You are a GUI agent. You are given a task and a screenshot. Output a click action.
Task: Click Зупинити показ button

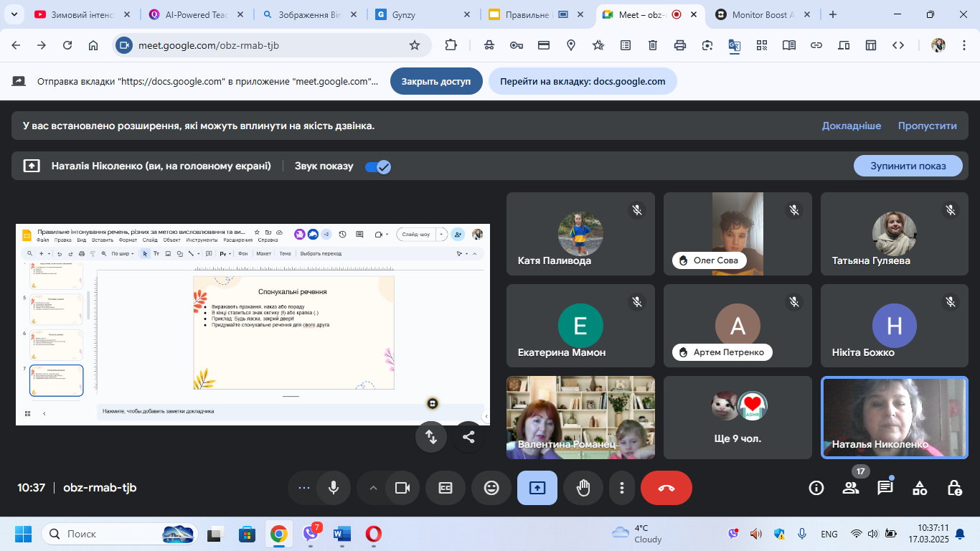908,166
